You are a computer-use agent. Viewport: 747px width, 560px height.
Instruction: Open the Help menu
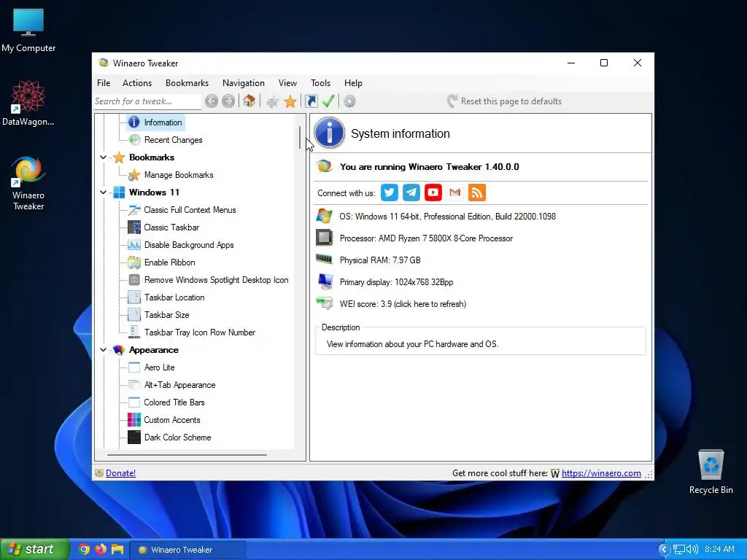(354, 83)
